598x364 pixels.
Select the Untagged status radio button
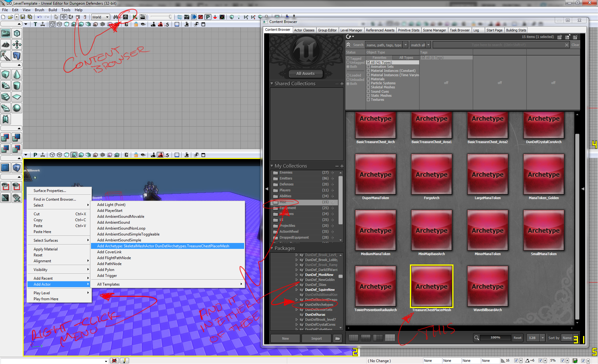click(x=348, y=63)
